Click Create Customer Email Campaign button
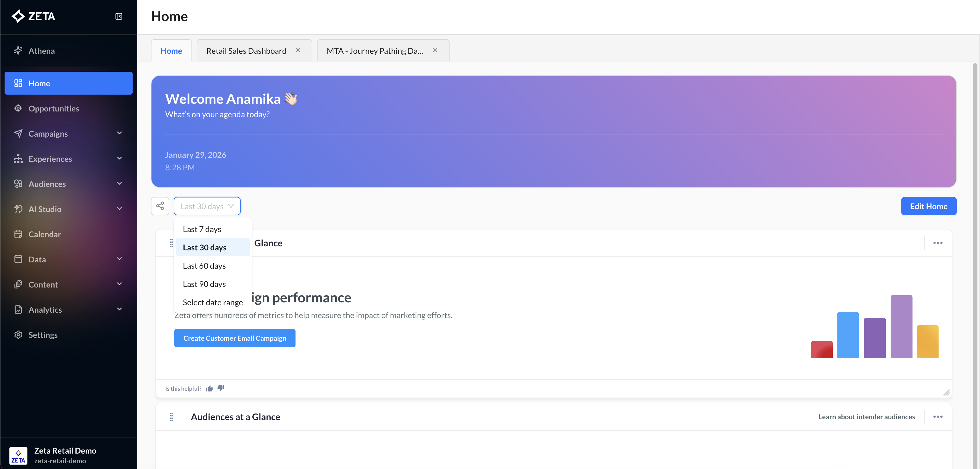The width and height of the screenshot is (980, 469). click(235, 338)
